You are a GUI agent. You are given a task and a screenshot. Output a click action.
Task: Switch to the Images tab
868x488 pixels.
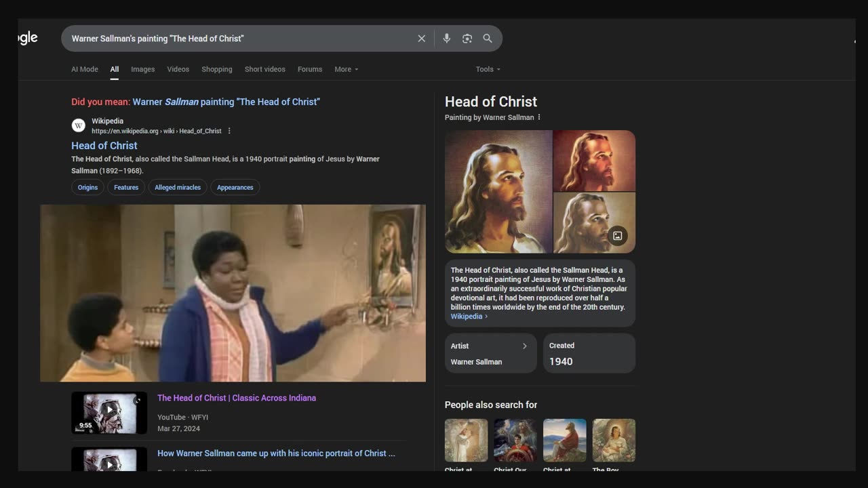pyautogui.click(x=143, y=69)
